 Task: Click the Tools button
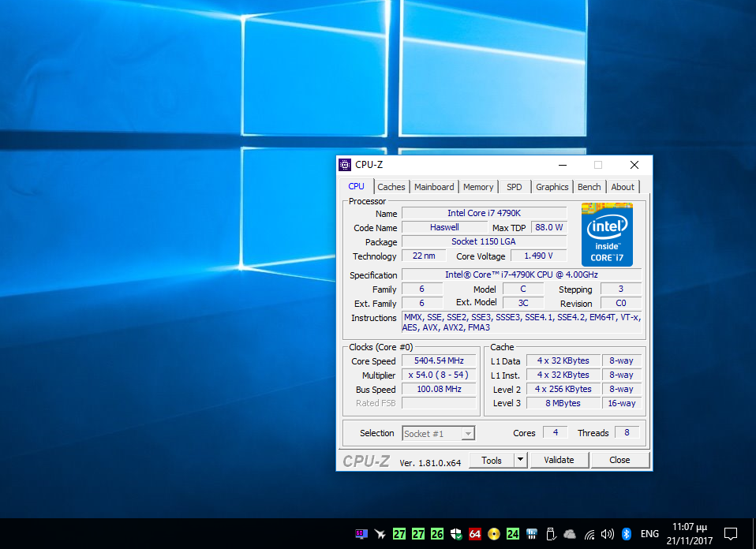[492, 461]
